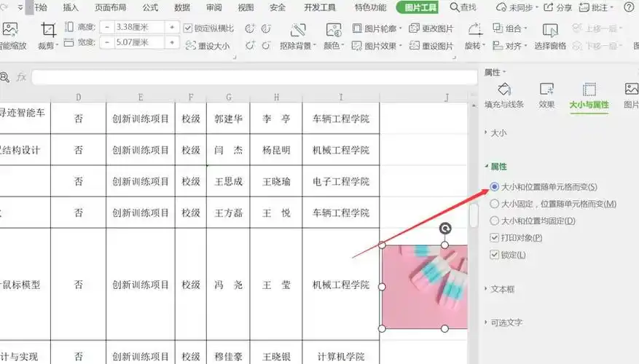
Task: Click the Bring Forward (上移一层) icon
Action: click(576, 28)
